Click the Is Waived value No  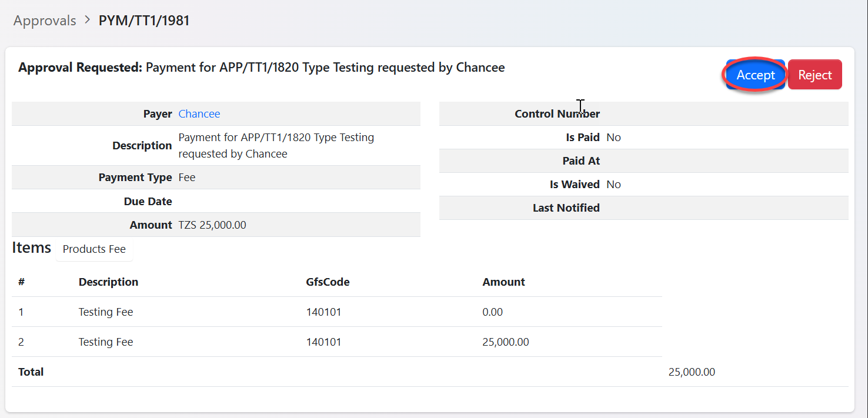[x=613, y=184]
